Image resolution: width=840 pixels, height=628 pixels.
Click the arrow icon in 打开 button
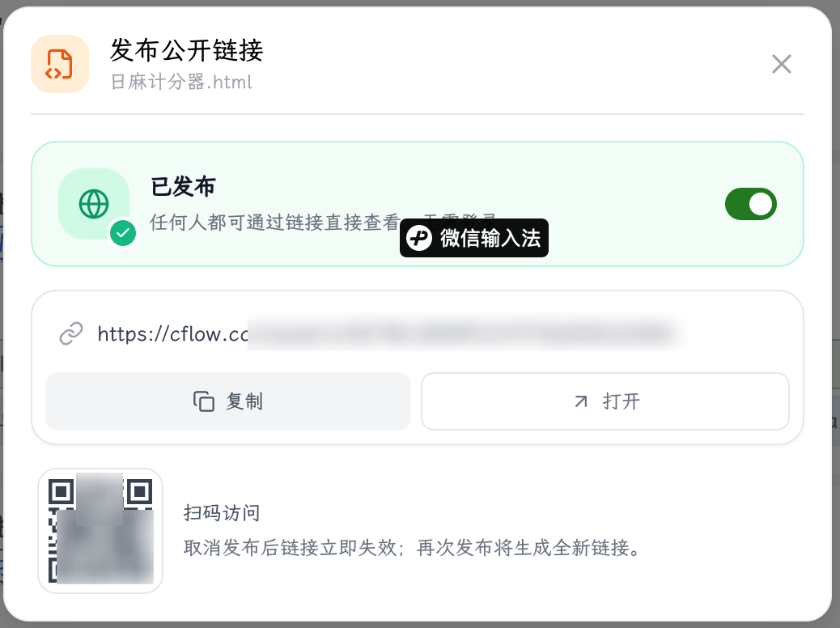(581, 401)
